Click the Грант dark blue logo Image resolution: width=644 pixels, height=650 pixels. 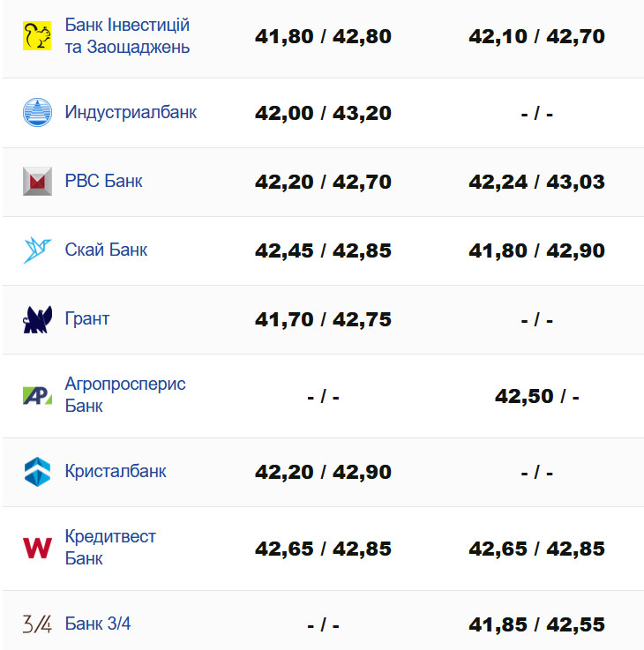37,319
